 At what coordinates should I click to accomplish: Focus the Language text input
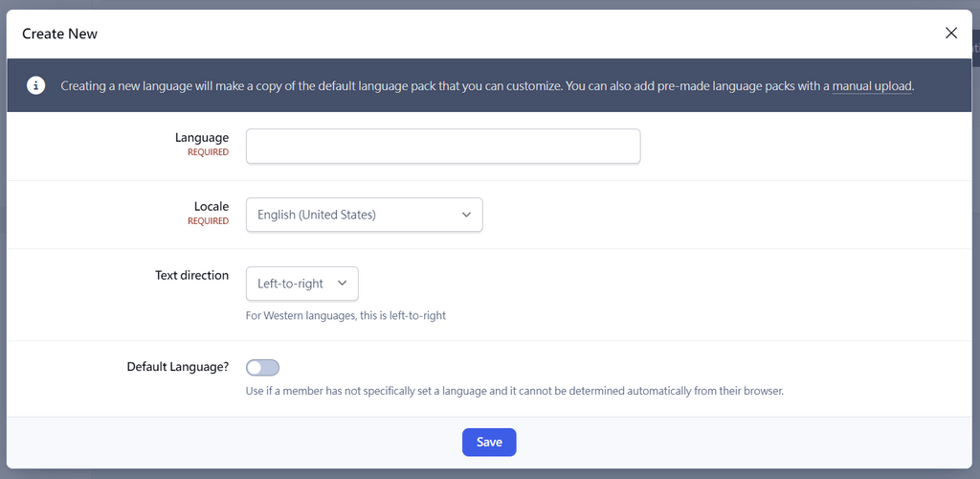(x=443, y=147)
